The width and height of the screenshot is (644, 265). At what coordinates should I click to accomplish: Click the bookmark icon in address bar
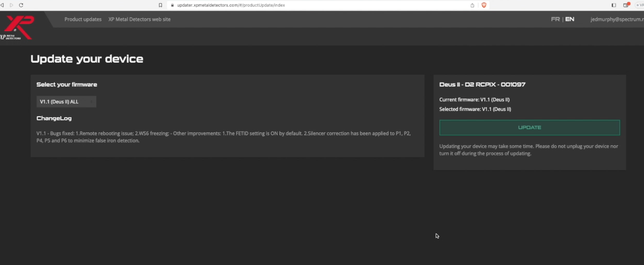pyautogui.click(x=161, y=5)
